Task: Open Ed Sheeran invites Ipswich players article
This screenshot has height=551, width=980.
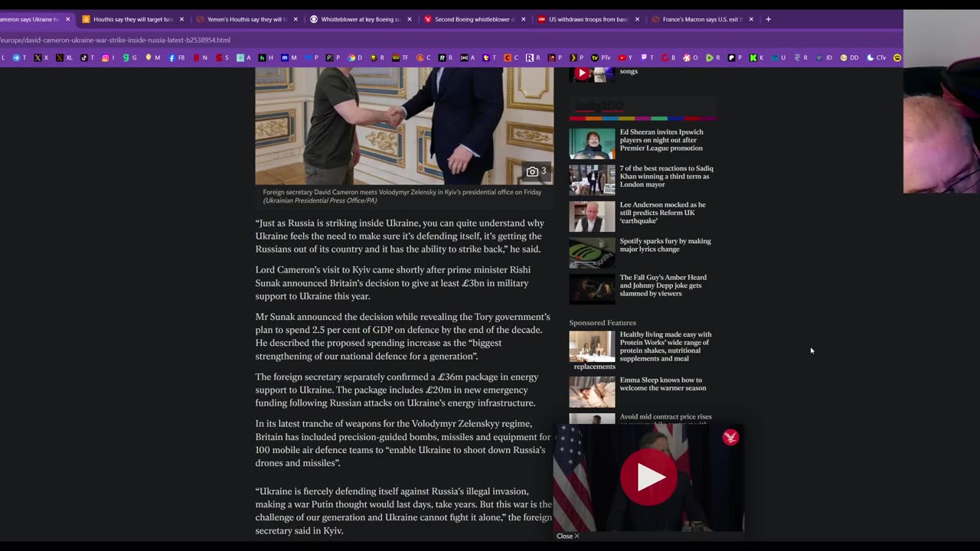Action: tap(661, 140)
